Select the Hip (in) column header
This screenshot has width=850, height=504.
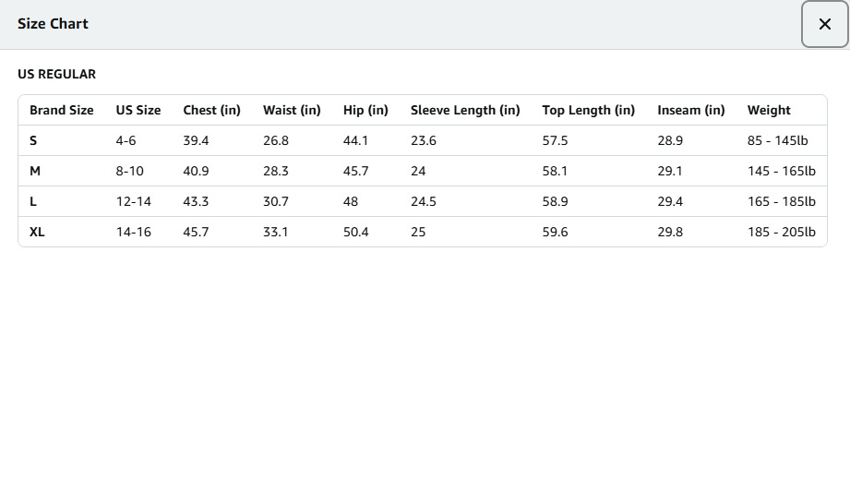365,110
